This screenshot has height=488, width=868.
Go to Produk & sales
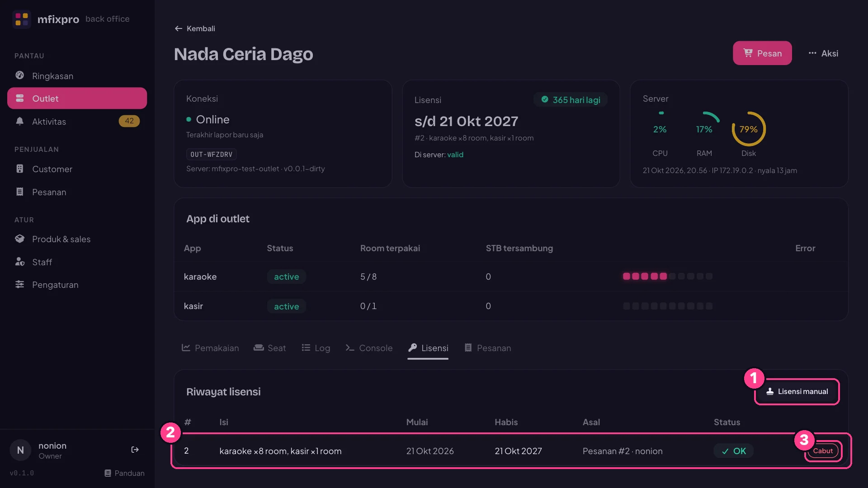pyautogui.click(x=77, y=239)
